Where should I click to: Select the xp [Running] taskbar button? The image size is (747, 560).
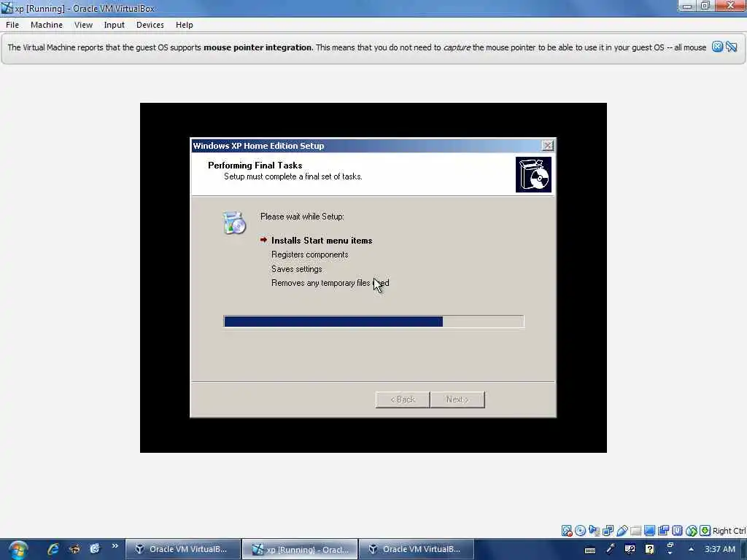pos(300,549)
